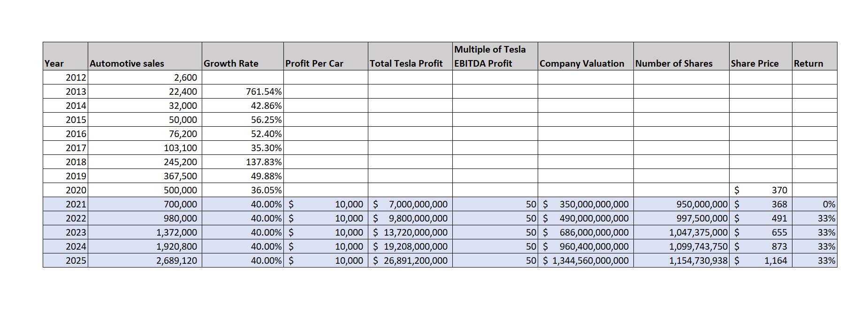Select the year 2017 cell
The image size is (868, 314).
tap(65, 148)
